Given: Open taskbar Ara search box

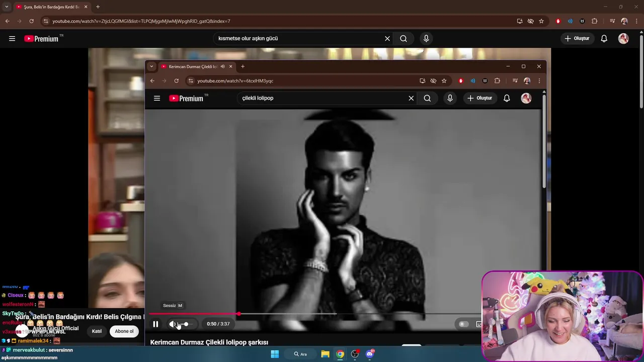Looking at the screenshot, I should tap(300, 354).
